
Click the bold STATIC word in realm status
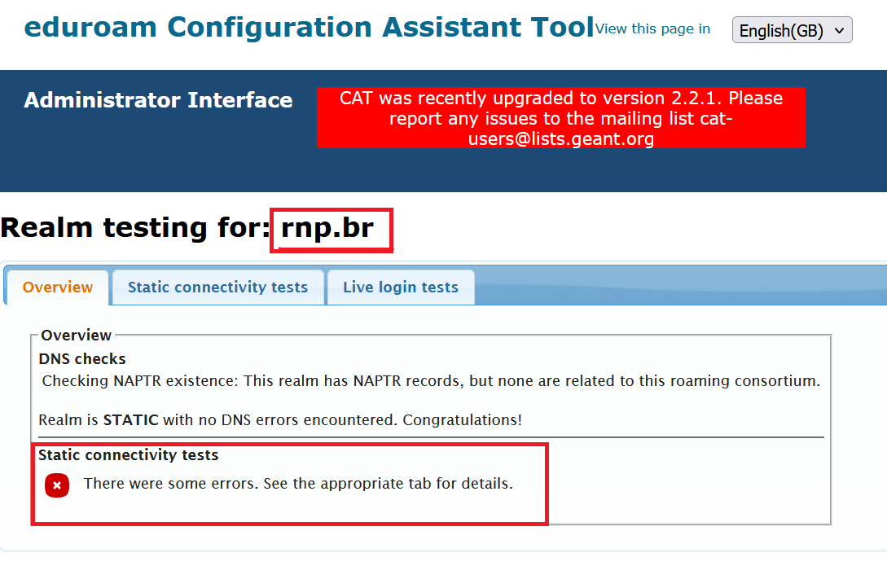(x=131, y=420)
